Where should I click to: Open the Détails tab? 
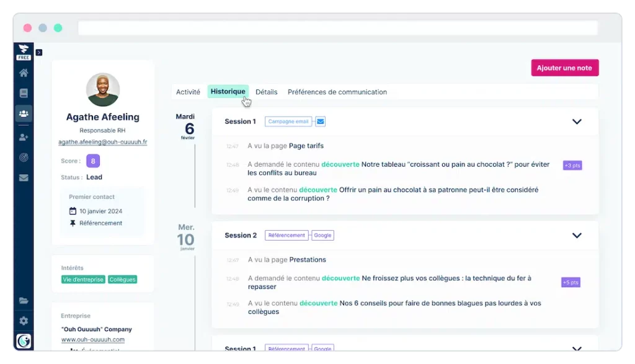[x=267, y=92]
